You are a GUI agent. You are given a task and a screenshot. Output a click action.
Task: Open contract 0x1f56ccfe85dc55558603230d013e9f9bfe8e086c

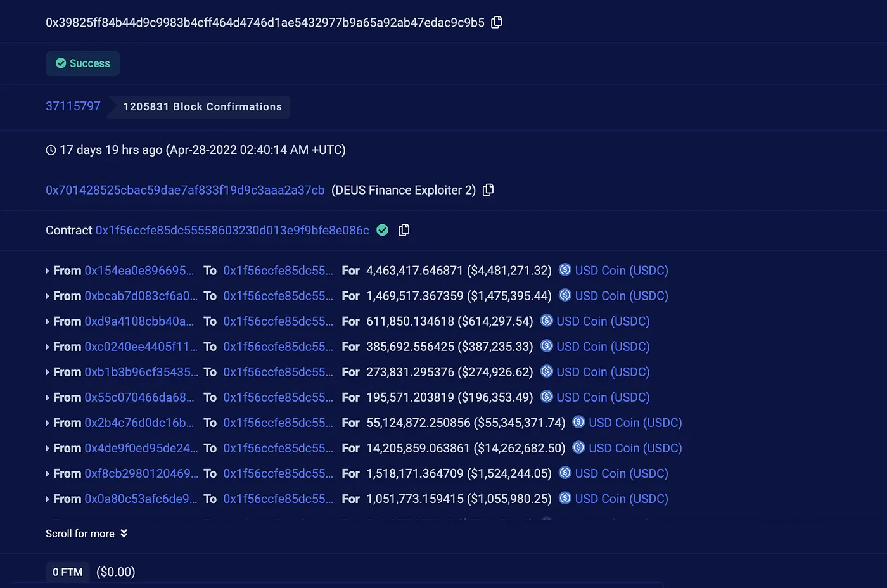[232, 230]
